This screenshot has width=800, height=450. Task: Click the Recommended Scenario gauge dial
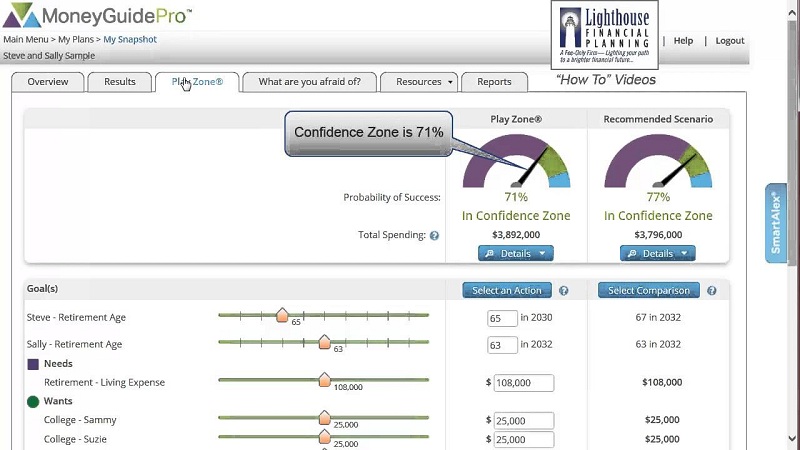click(658, 161)
